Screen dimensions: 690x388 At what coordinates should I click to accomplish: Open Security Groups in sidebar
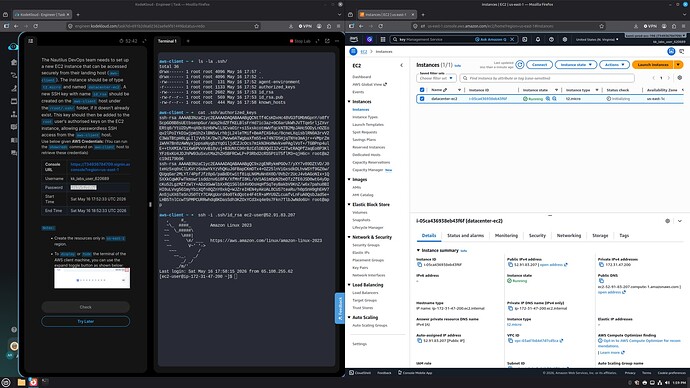(x=366, y=245)
